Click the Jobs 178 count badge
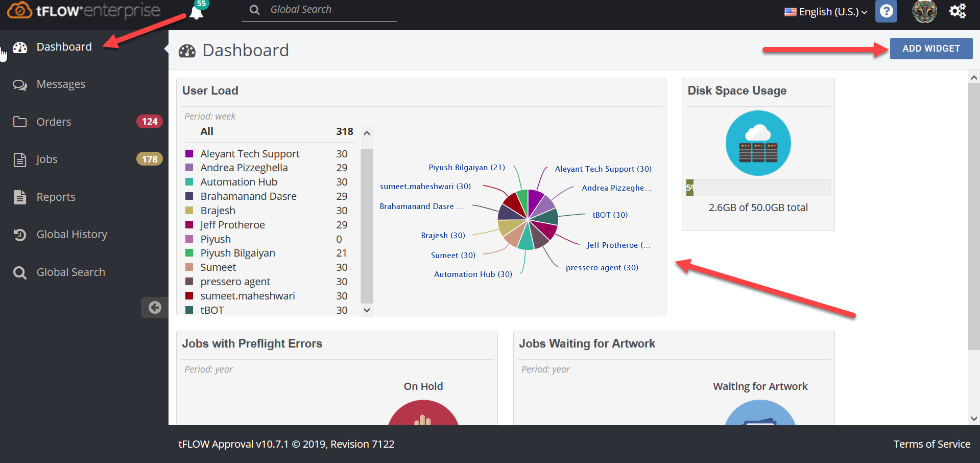 pyautogui.click(x=149, y=159)
